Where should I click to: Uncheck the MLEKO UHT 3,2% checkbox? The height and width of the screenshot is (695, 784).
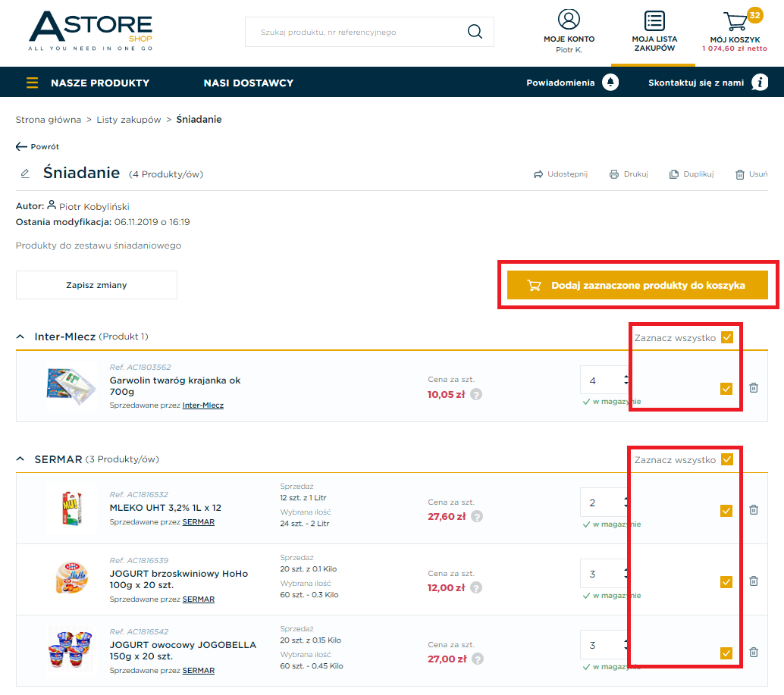pos(726,511)
